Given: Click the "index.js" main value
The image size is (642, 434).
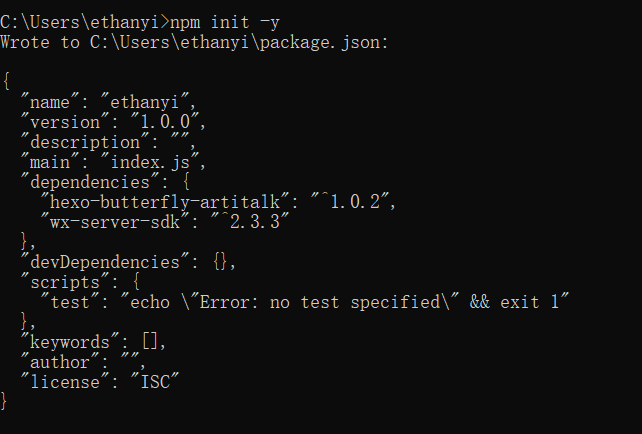Looking at the screenshot, I should 150,163.
